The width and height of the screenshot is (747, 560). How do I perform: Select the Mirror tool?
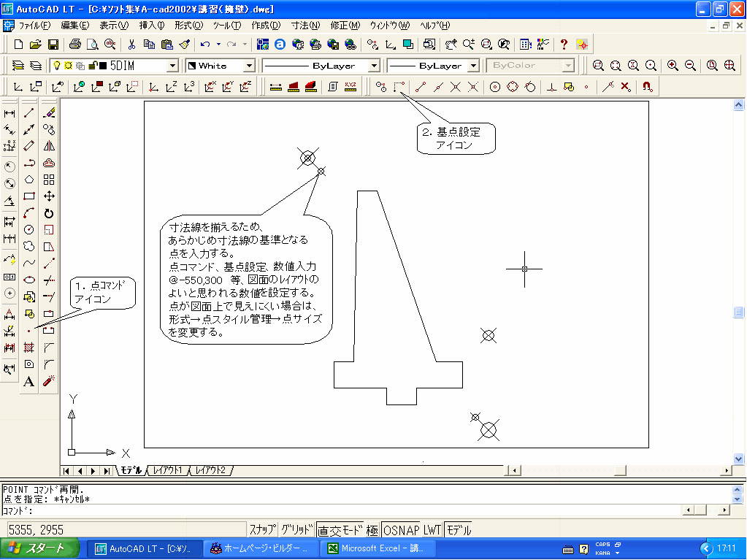[x=49, y=146]
